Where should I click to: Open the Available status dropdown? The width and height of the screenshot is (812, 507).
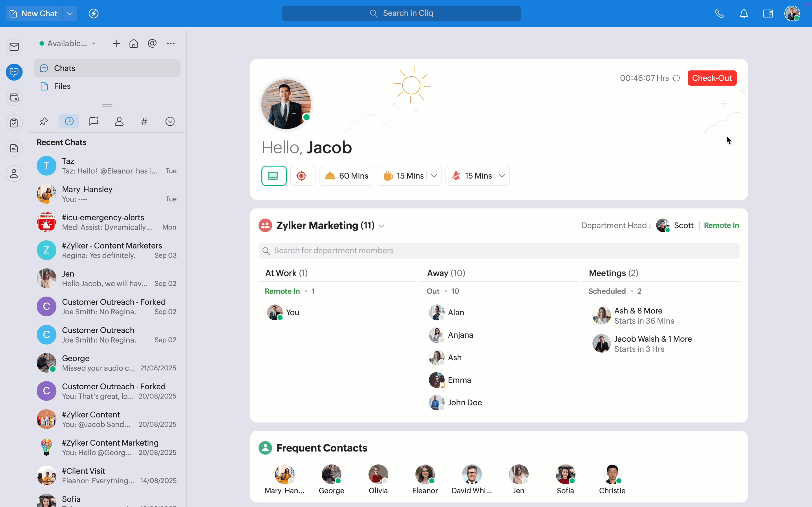pos(68,43)
